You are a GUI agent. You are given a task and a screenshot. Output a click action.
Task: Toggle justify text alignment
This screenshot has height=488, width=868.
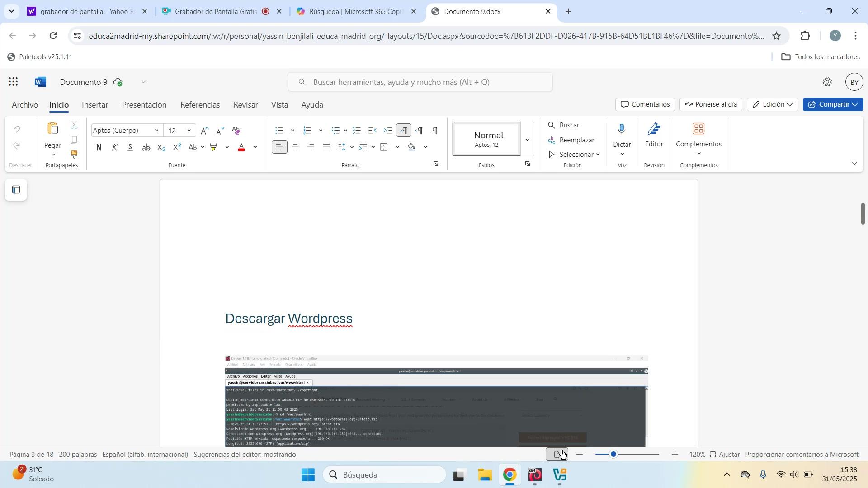[326, 147]
